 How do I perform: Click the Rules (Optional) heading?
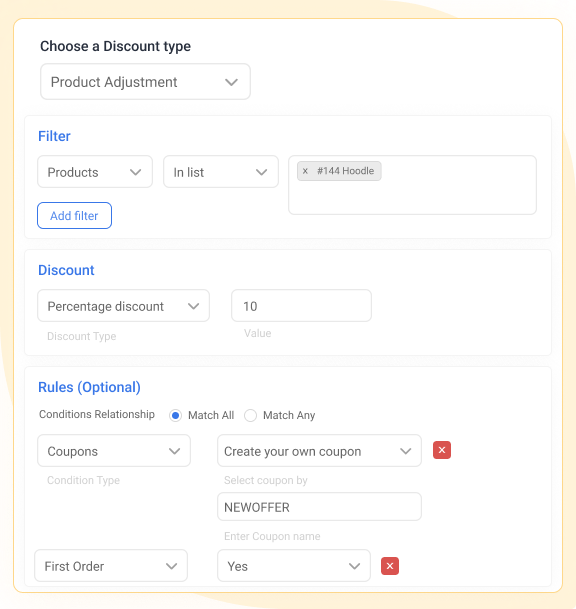coord(89,387)
